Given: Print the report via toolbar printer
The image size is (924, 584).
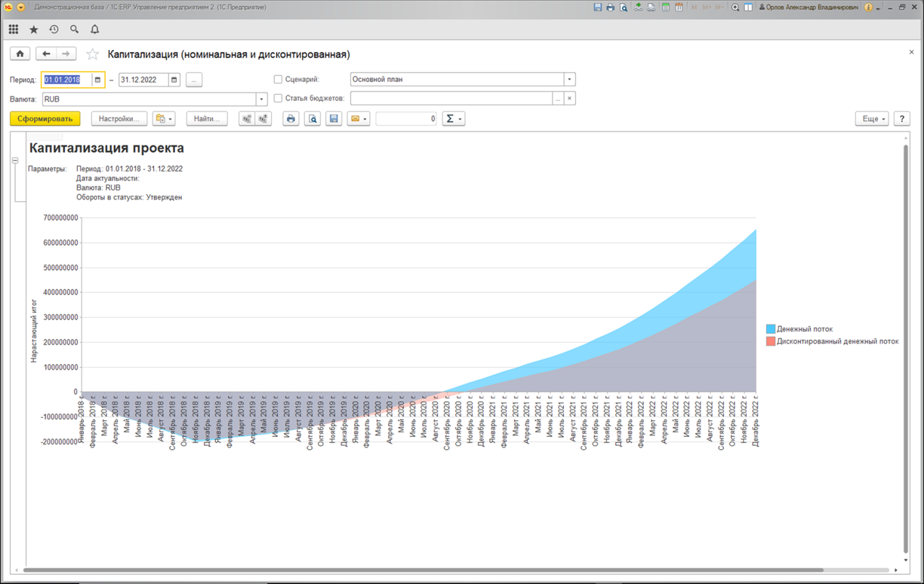Looking at the screenshot, I should 291,119.
